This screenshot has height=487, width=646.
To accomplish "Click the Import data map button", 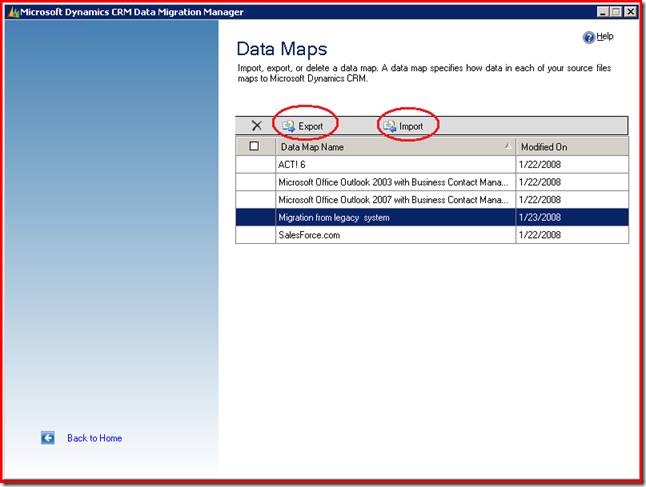I will [404, 126].
